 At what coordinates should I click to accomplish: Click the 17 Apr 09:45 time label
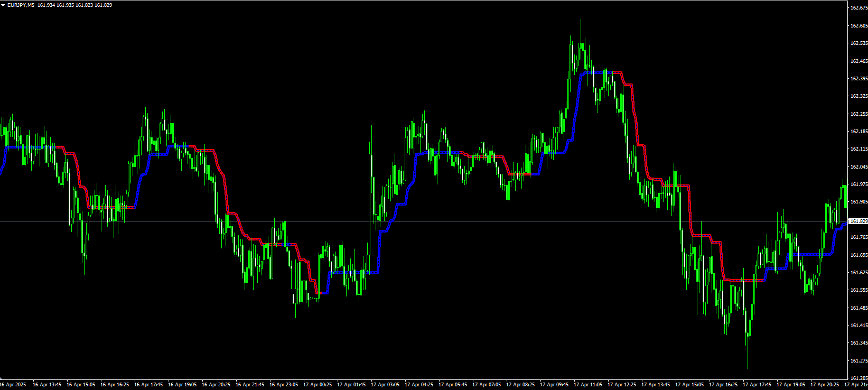coord(554,385)
